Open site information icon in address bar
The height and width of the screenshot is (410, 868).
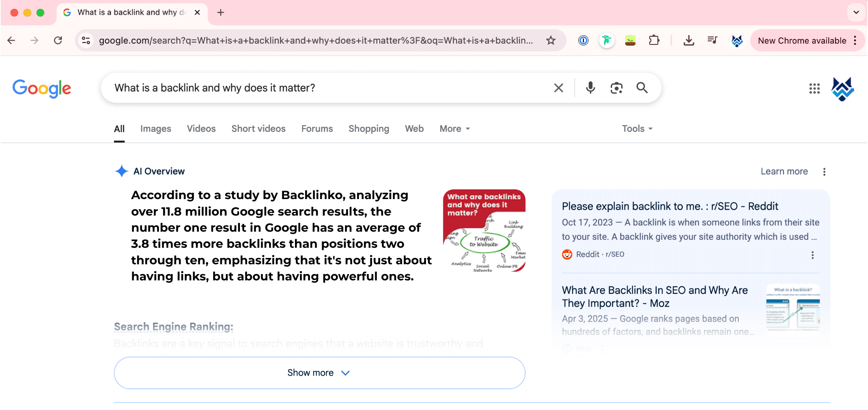click(86, 40)
